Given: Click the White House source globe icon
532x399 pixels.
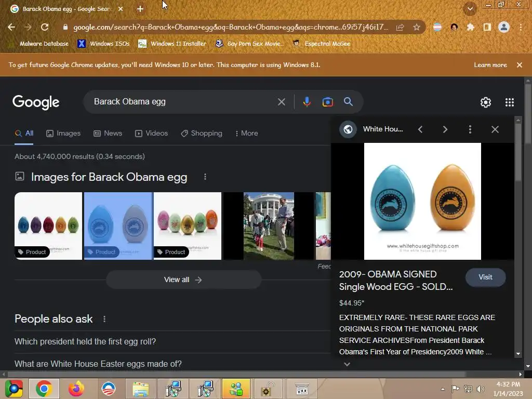Looking at the screenshot, I should pos(348,129).
